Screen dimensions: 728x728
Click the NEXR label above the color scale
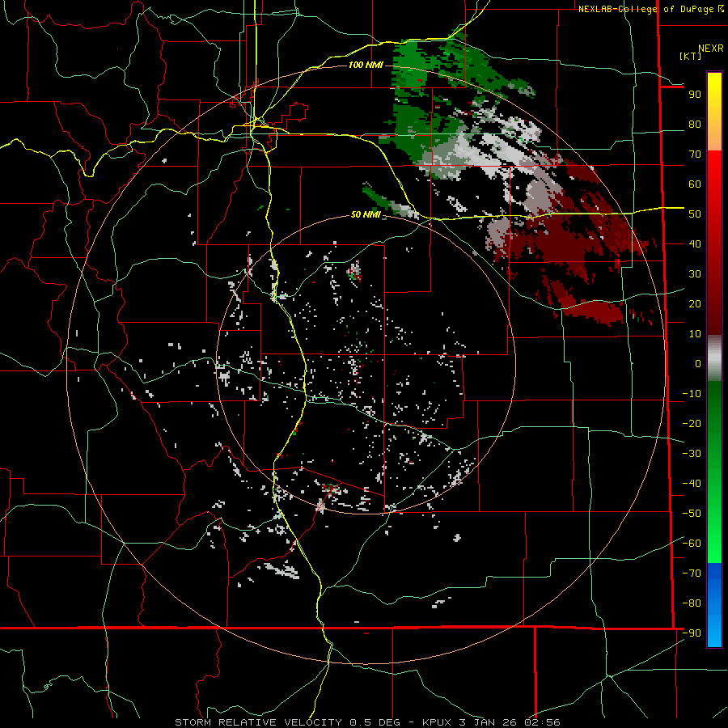[711, 49]
